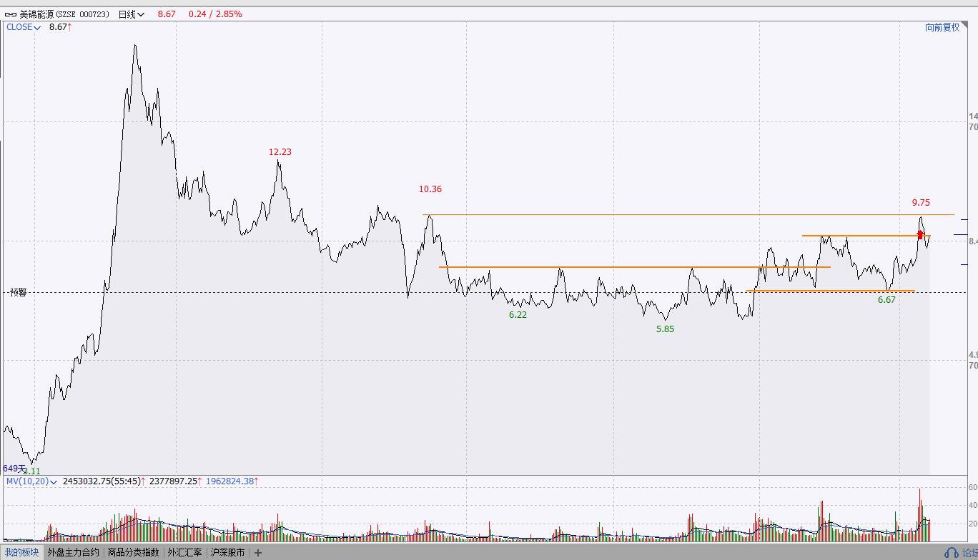This screenshot has height=560, width=978.
Task: Click the 6.67 low price label
Action: tap(886, 300)
